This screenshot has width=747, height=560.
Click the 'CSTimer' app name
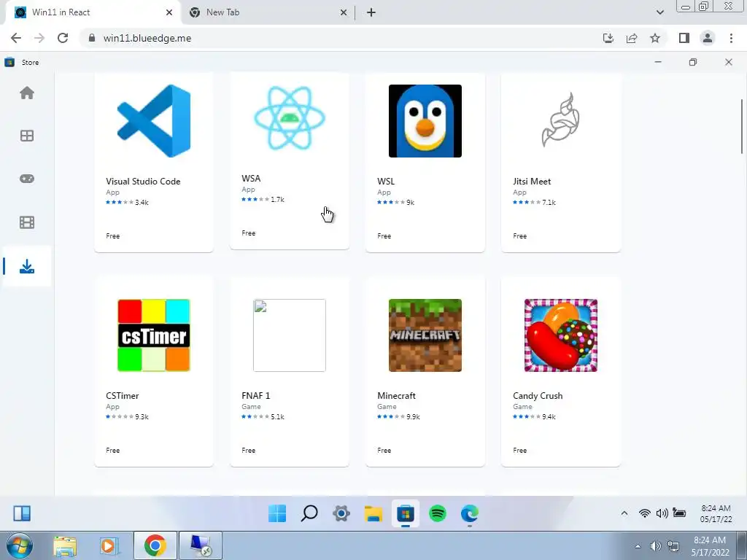123,396
